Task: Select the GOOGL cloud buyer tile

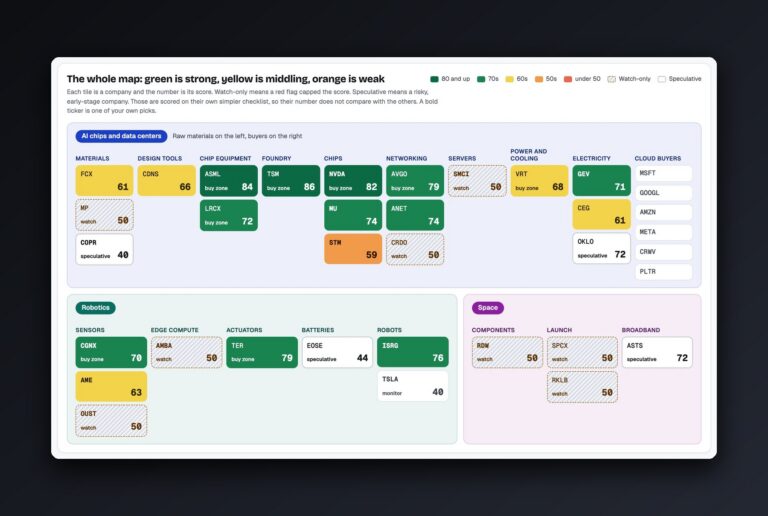Action: coord(664,193)
